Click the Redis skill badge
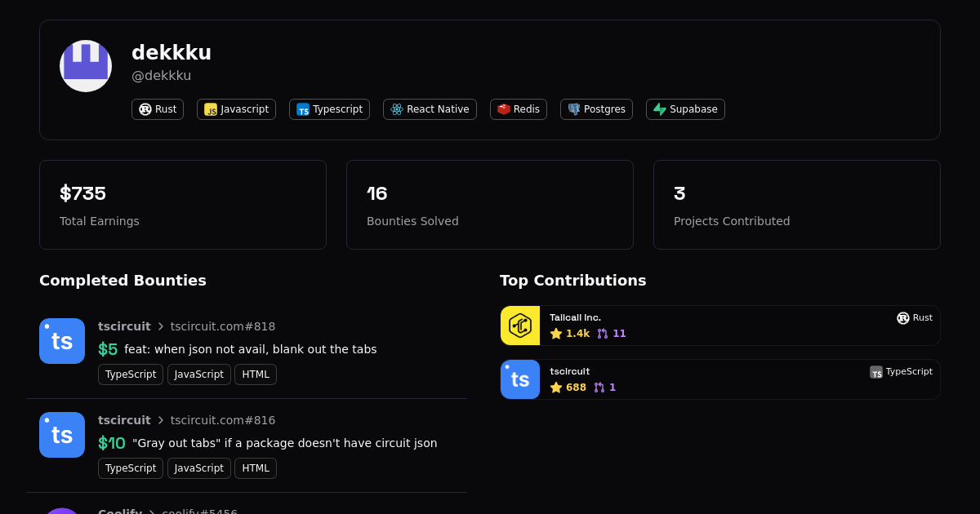This screenshot has height=514, width=980. (x=518, y=109)
